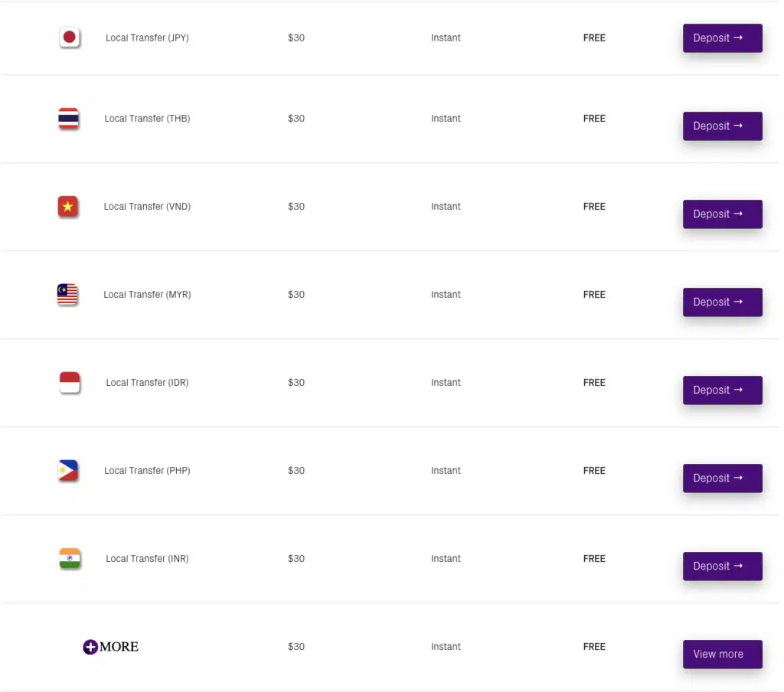Select the Vietnam flag icon

click(67, 207)
